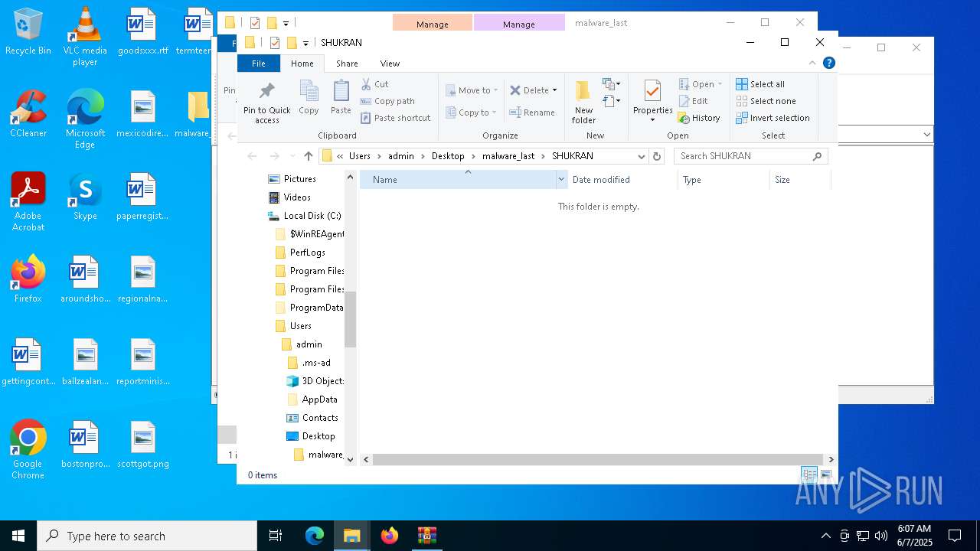Click Select none
This screenshot has width=980, height=551.
point(766,101)
